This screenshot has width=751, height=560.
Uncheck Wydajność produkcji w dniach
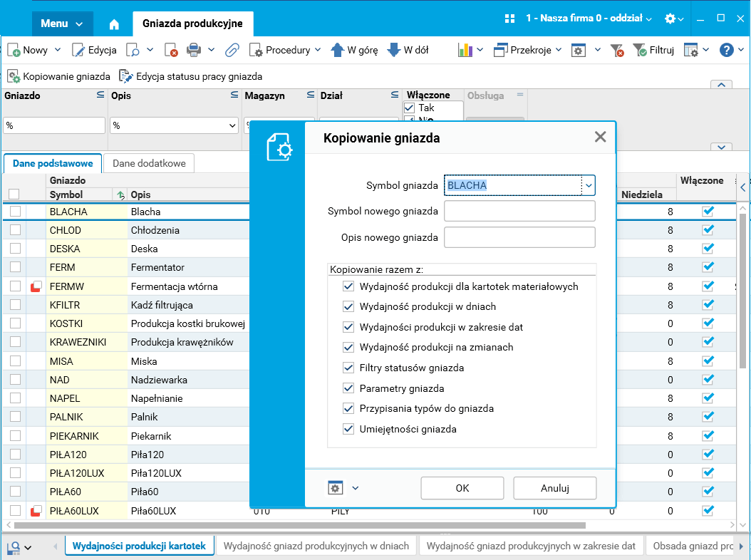pyautogui.click(x=348, y=306)
